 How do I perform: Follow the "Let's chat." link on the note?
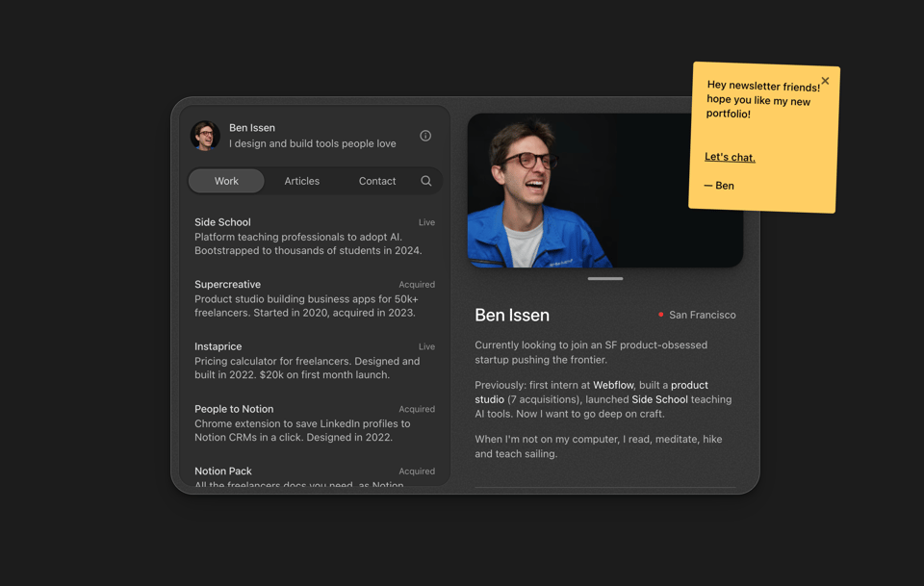point(730,157)
